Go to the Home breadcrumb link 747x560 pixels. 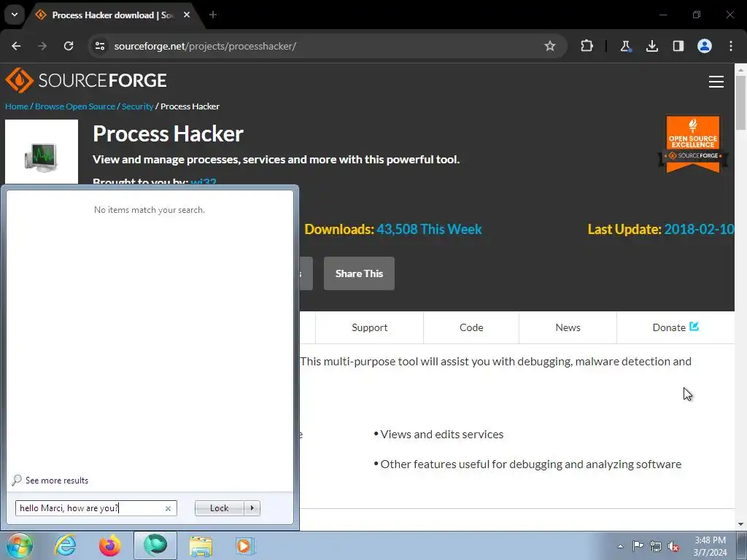click(x=17, y=106)
